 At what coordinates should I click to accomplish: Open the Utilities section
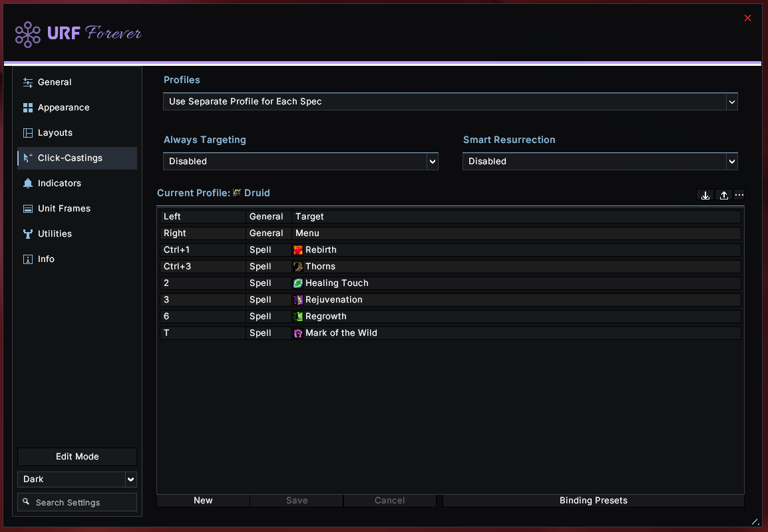pos(77,234)
